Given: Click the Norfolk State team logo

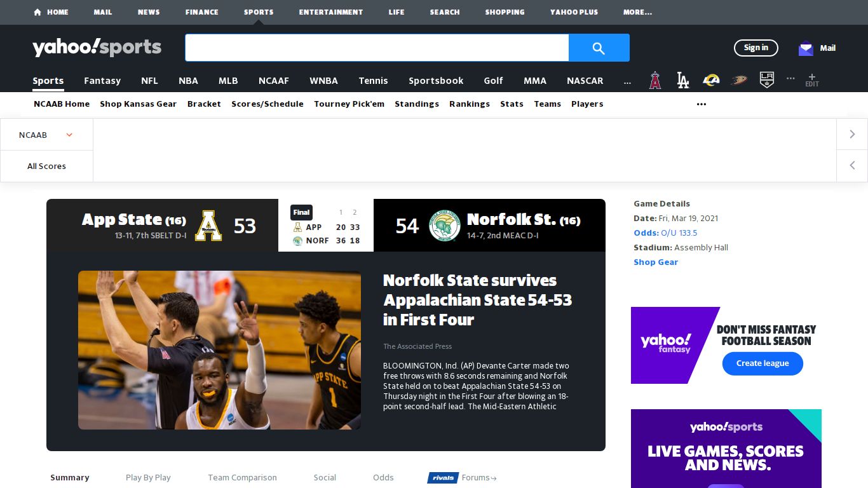Looking at the screenshot, I should 445,226.
